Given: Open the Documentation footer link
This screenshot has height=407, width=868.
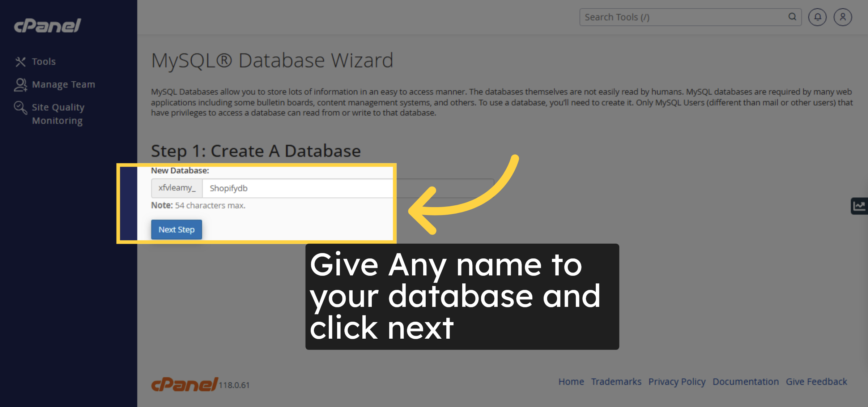Looking at the screenshot, I should click(745, 382).
